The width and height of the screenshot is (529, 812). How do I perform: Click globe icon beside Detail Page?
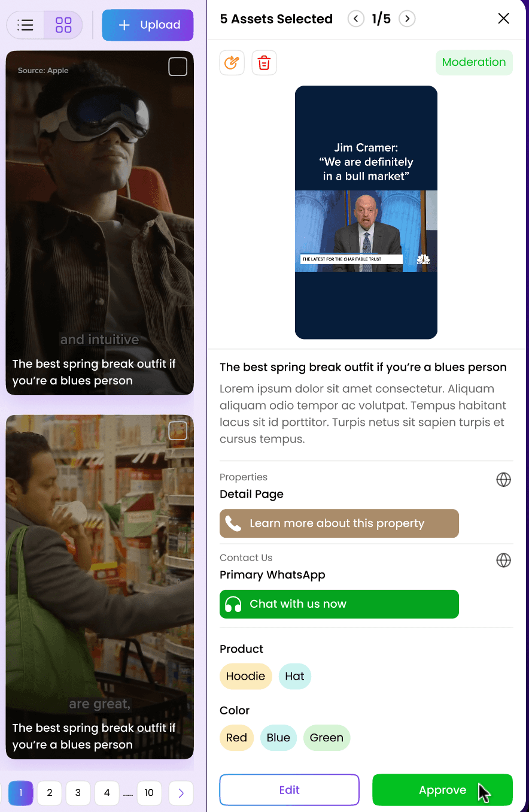tap(504, 480)
